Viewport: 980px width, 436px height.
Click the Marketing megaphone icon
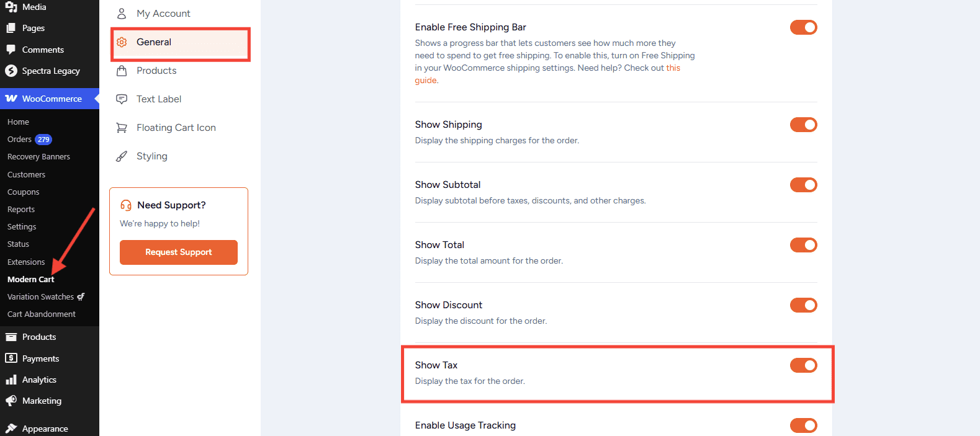tap(11, 401)
